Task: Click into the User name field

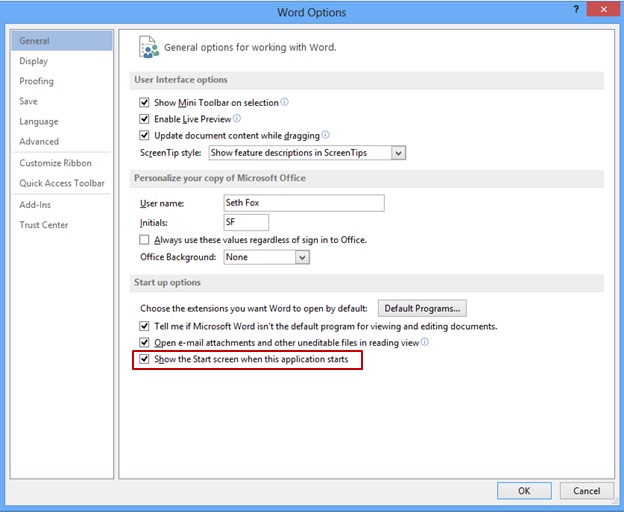Action: [303, 203]
